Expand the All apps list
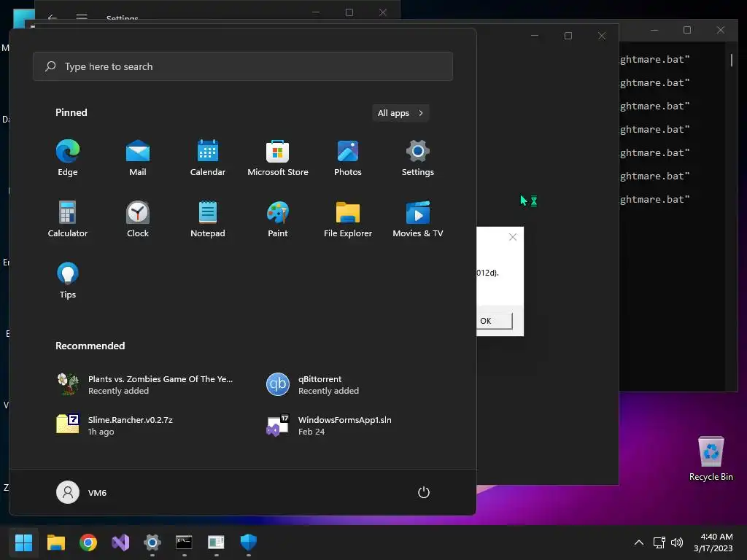The height and width of the screenshot is (560, 747). click(x=400, y=113)
